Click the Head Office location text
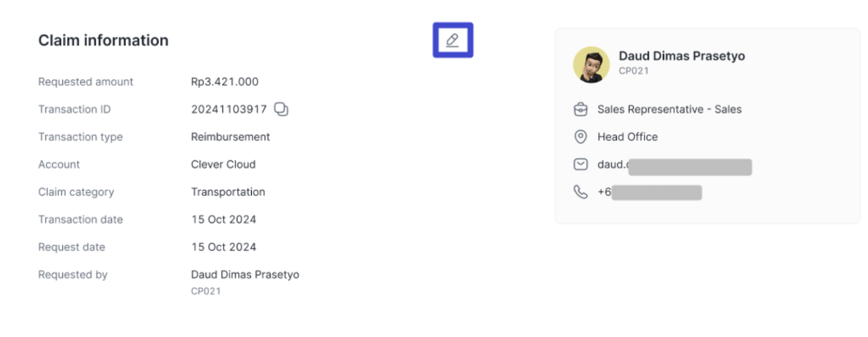Screen dimensions: 868x337 click(627, 137)
